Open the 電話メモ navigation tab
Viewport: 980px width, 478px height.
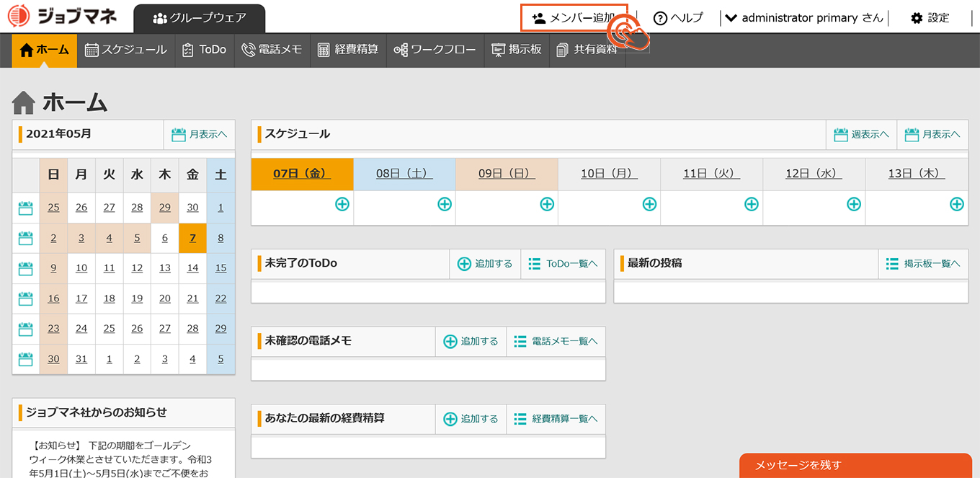pyautogui.click(x=272, y=50)
